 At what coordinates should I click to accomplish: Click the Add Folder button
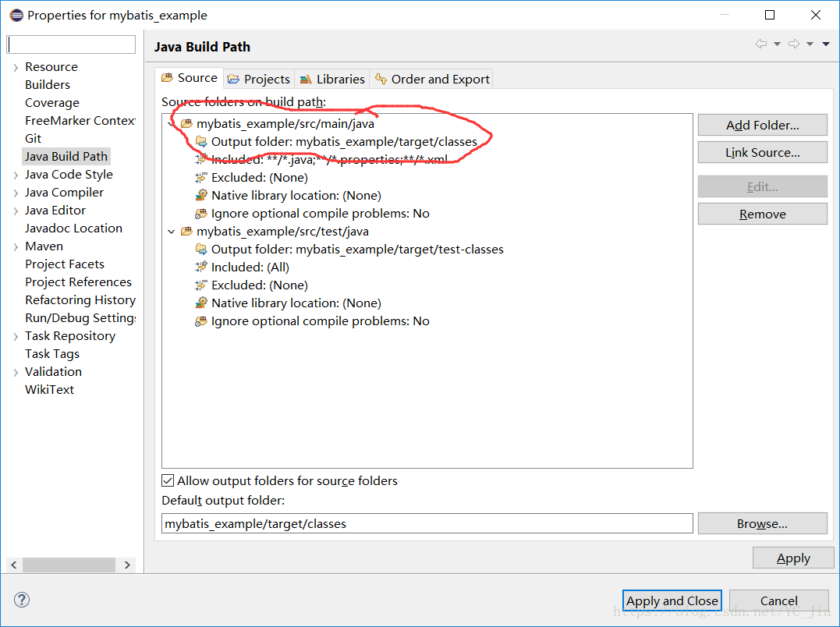762,125
